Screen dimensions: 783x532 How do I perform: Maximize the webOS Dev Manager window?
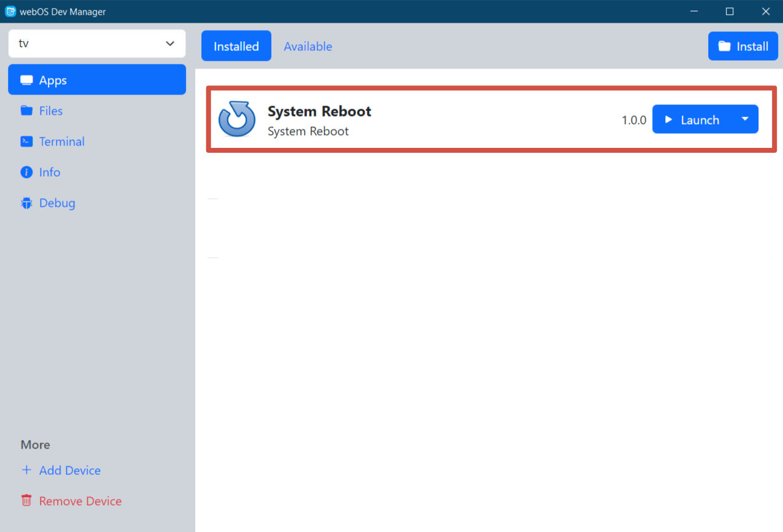pos(730,12)
